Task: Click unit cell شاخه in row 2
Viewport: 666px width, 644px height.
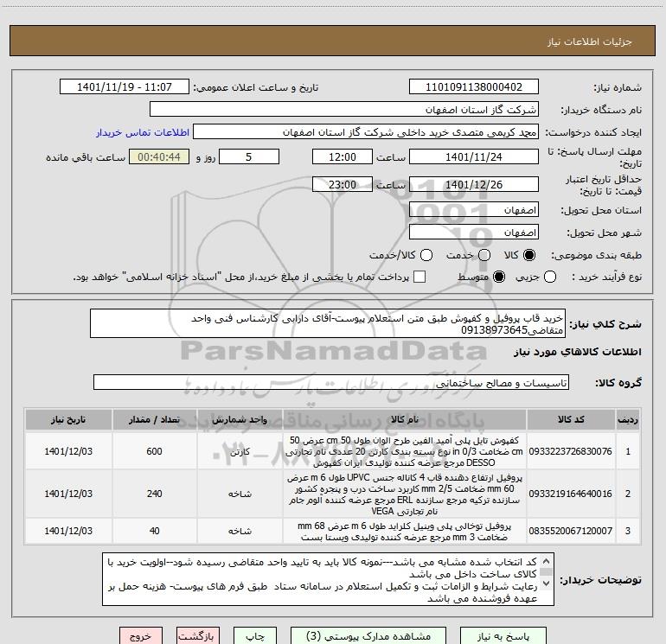Action: point(240,494)
